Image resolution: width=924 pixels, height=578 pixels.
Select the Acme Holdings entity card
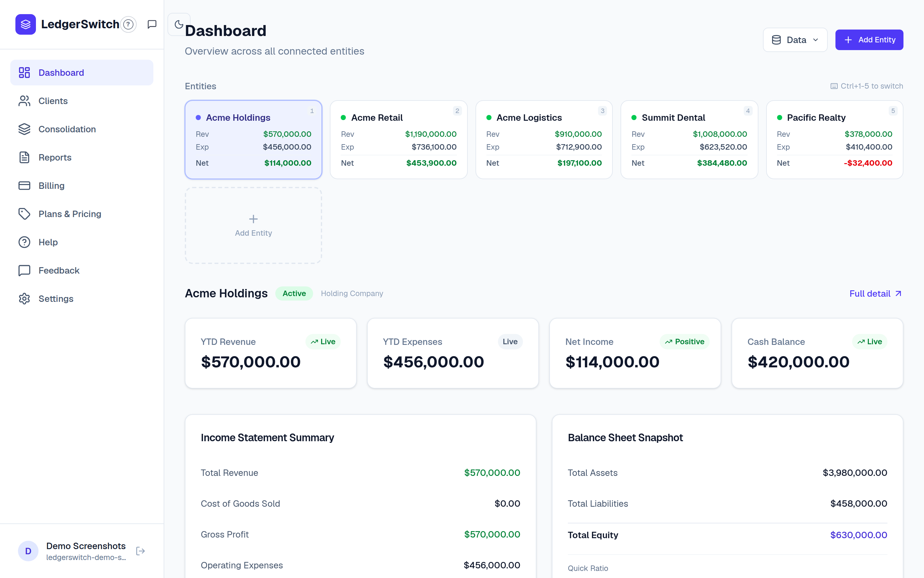coord(253,140)
